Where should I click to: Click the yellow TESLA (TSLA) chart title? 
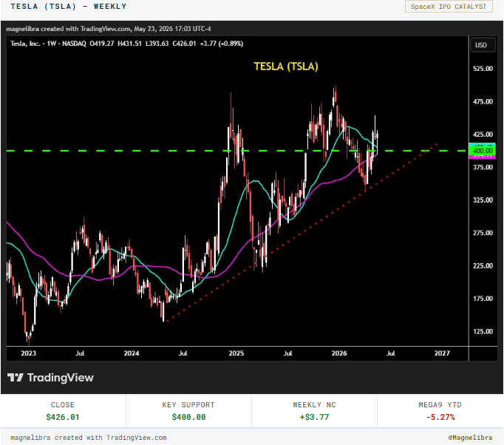pyautogui.click(x=286, y=67)
